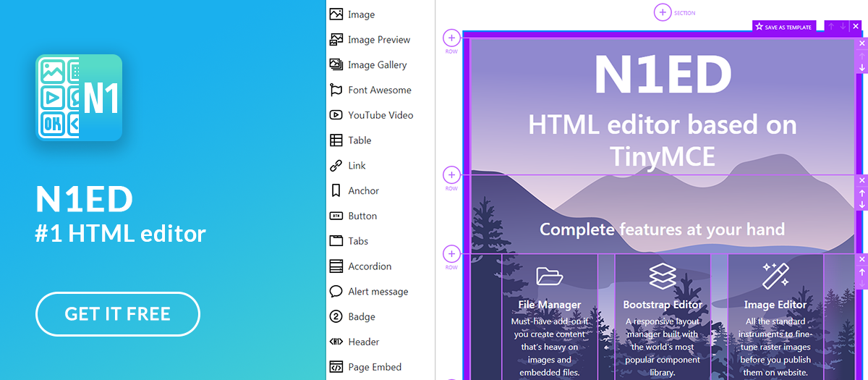Screen dimensions: 868x380
Task: Select the YouTube Video label
Action: click(380, 115)
